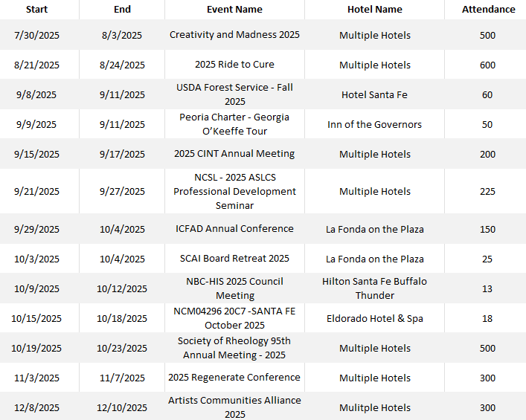
Task: Click Society of Rheology 95th Annual Meeting
Action: tap(234, 348)
